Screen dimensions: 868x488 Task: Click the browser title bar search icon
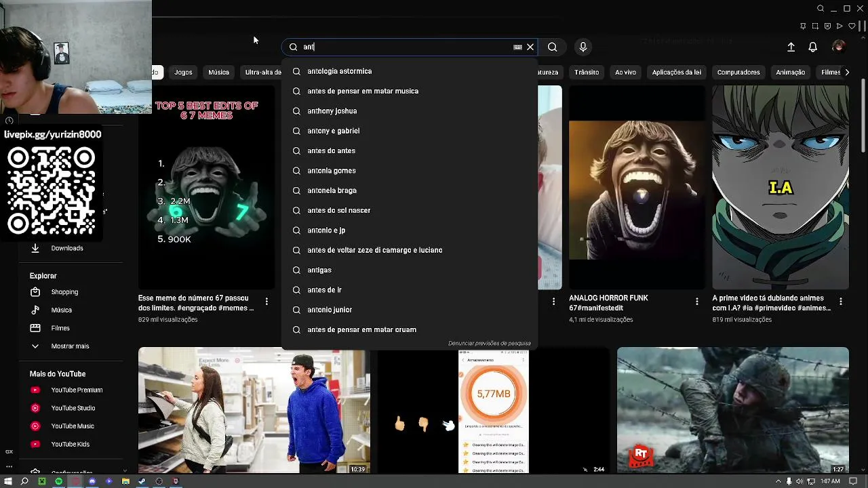coord(821,9)
